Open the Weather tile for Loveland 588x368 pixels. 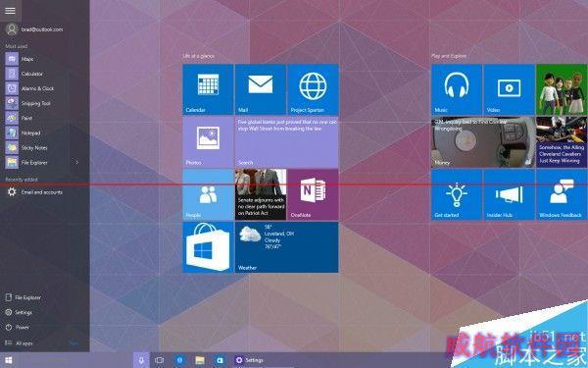coord(286,247)
